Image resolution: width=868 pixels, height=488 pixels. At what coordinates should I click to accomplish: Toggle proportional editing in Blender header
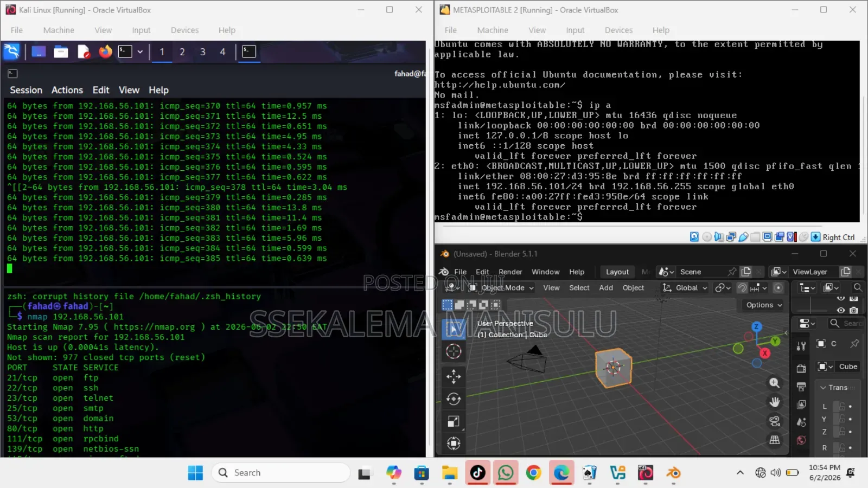click(778, 288)
